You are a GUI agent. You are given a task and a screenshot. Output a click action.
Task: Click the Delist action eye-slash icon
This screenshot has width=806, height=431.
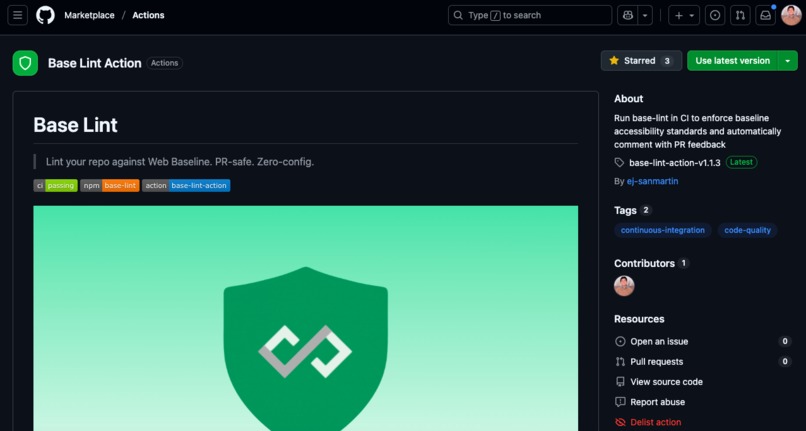pyautogui.click(x=620, y=422)
